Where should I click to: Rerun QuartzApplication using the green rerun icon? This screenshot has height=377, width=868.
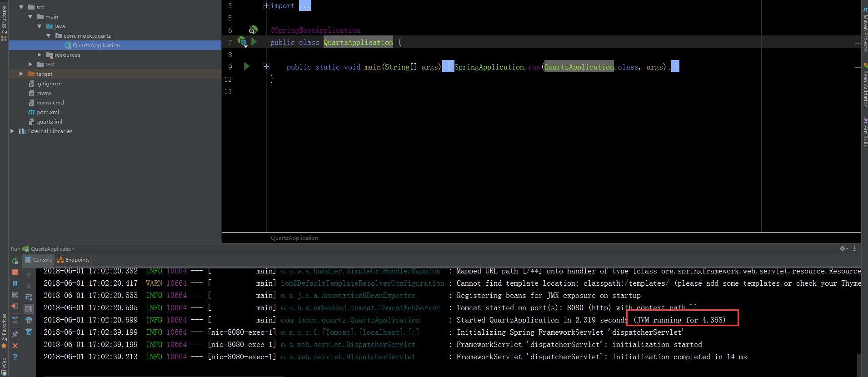pos(15,261)
